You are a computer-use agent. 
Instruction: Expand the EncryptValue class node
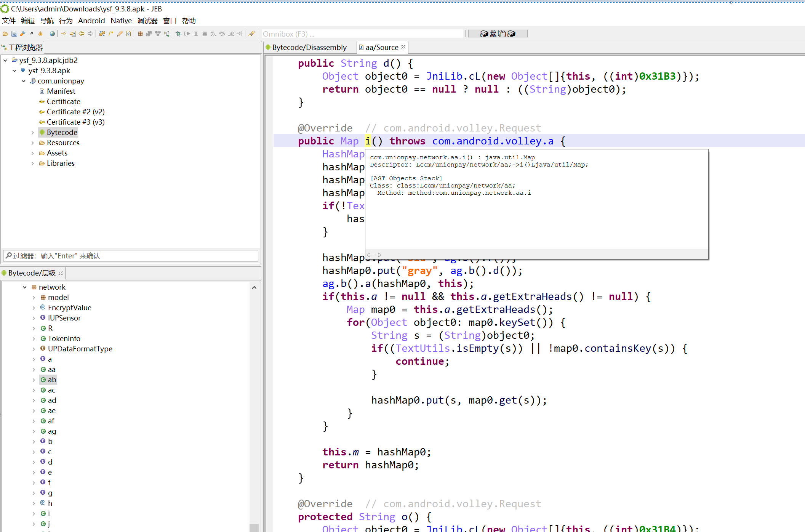coord(34,308)
